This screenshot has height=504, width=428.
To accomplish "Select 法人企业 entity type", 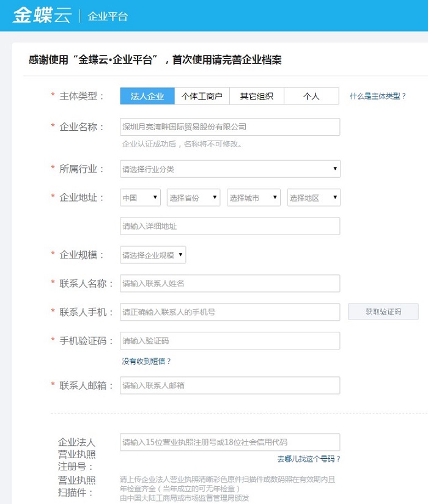I will coord(147,97).
